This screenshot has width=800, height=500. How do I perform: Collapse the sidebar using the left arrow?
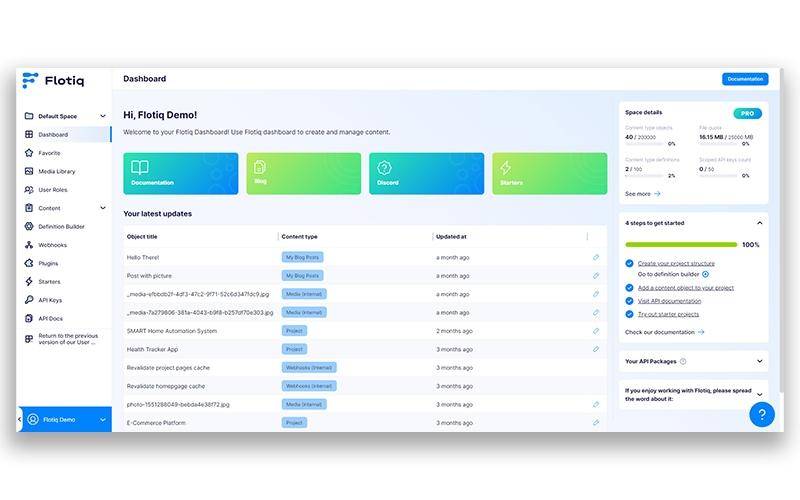click(19, 419)
